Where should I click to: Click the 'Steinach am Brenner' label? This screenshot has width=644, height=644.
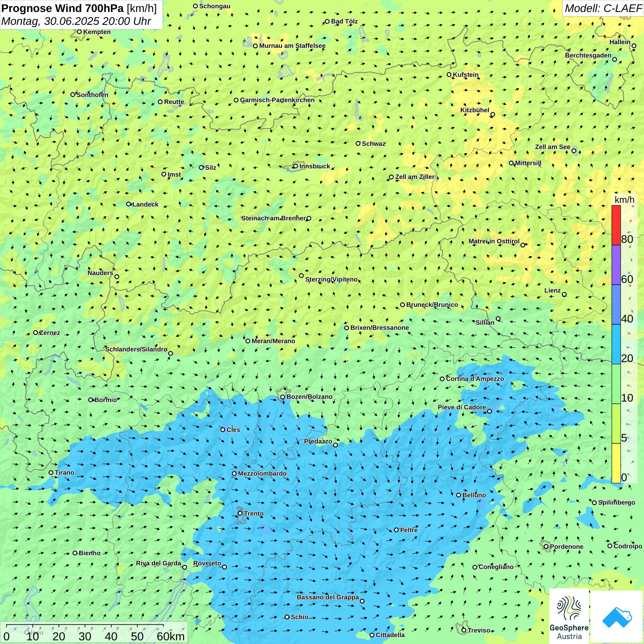[x=274, y=218]
